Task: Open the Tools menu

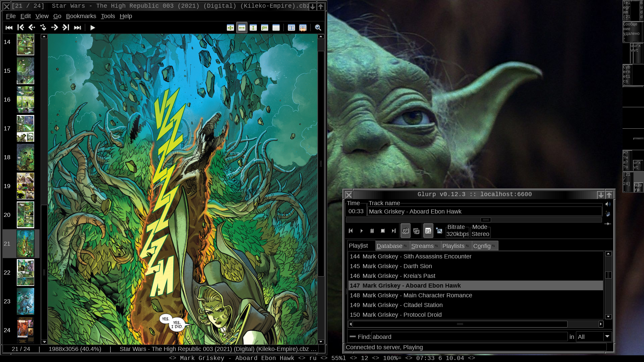Action: point(108,16)
